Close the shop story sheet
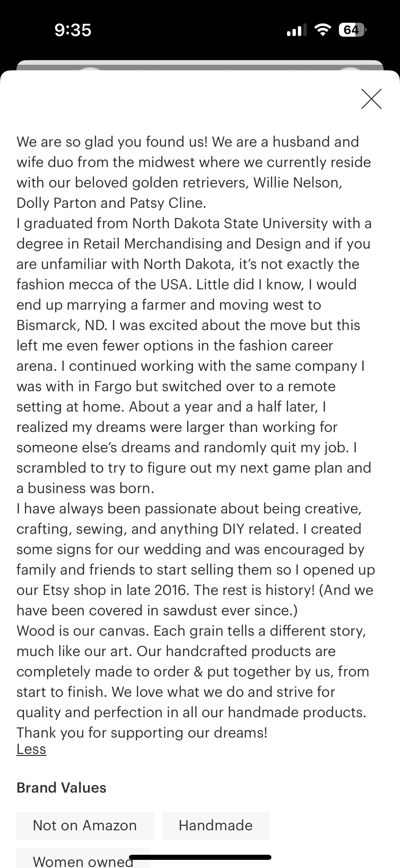400x868 pixels. click(371, 99)
